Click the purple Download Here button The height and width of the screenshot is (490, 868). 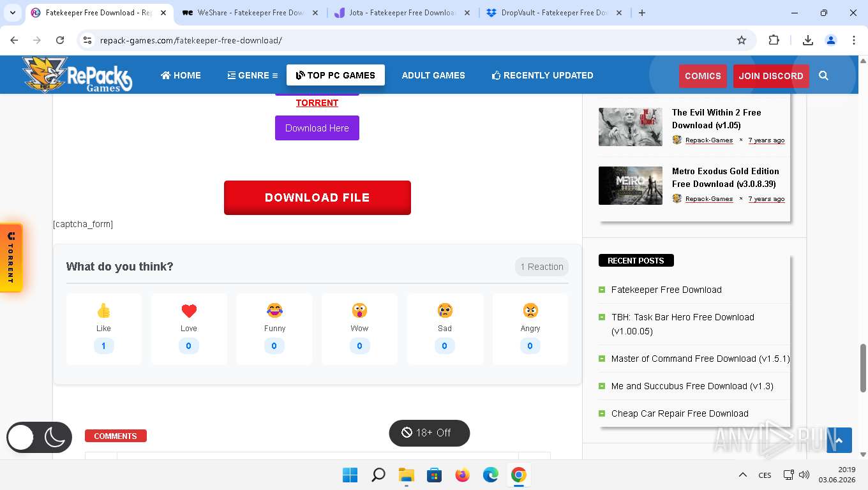pos(317,128)
